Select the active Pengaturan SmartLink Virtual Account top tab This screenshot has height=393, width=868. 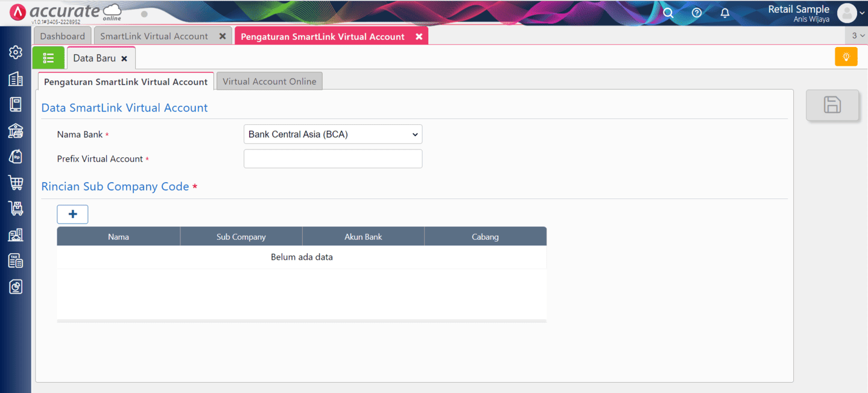tap(323, 36)
